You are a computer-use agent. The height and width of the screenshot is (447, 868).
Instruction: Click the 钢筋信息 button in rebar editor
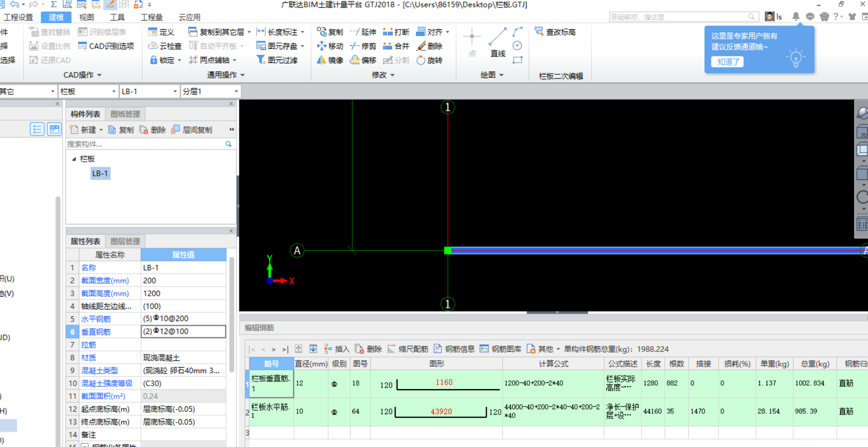click(454, 349)
